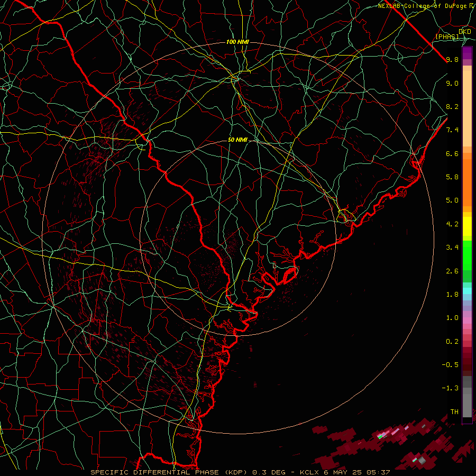Click the 50 NMI range ring label
The width and height of the screenshot is (476, 476).
coord(237,140)
